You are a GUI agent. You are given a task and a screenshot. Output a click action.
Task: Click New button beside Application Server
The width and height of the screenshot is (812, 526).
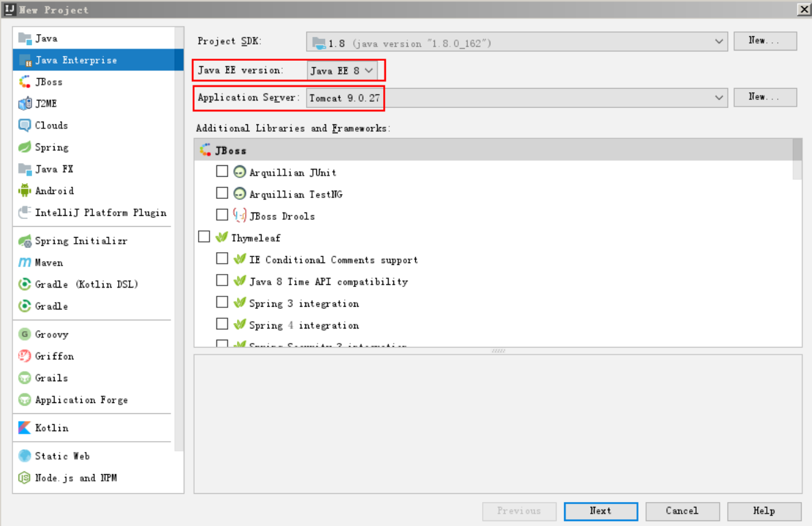(765, 97)
